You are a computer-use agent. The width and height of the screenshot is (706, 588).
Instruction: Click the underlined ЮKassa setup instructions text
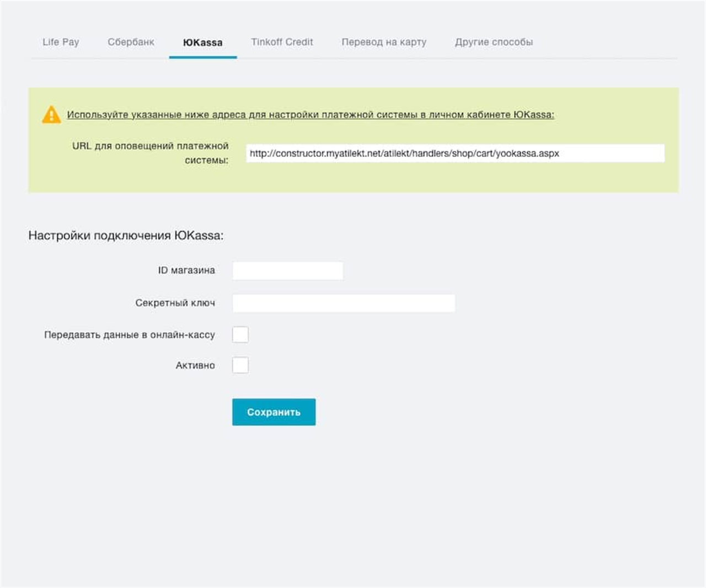311,115
